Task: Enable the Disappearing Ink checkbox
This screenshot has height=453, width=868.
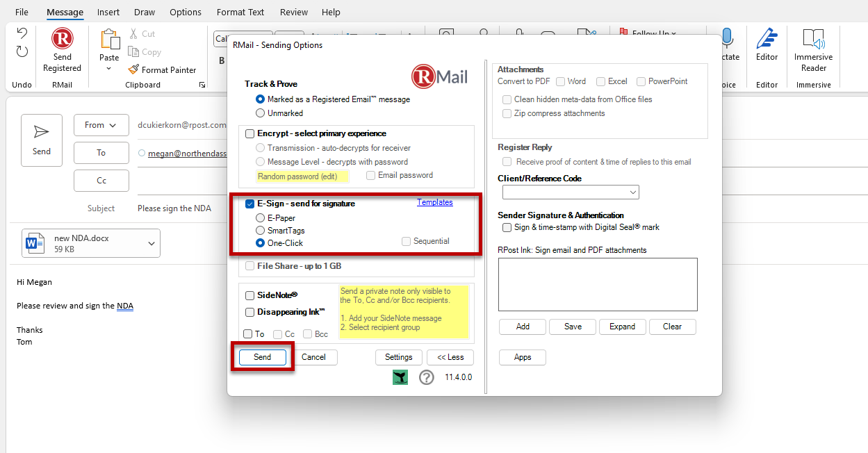Action: (x=250, y=312)
